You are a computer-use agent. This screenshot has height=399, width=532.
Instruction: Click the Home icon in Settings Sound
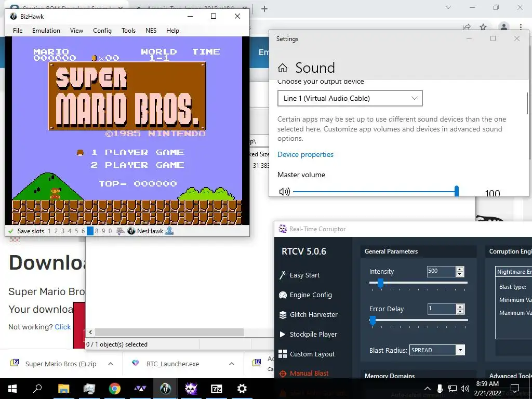point(283,68)
